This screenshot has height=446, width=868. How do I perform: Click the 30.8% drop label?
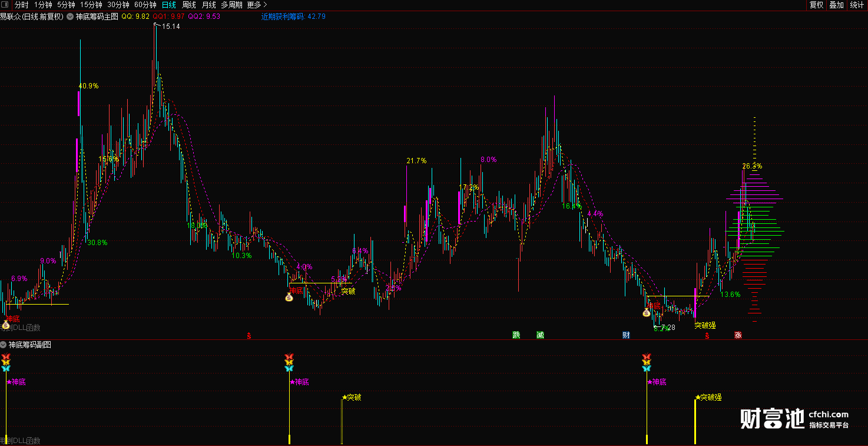[x=97, y=242]
